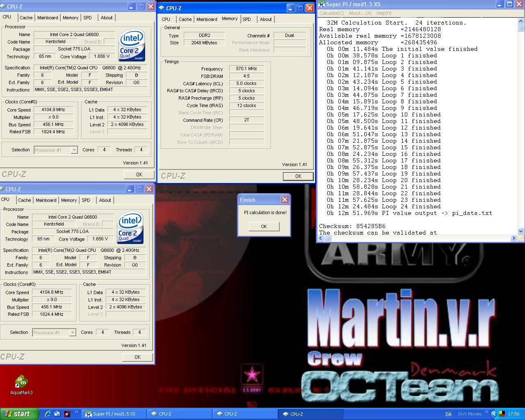Switch to Super PI / mod1.5 XS taskbar button

click(114, 414)
